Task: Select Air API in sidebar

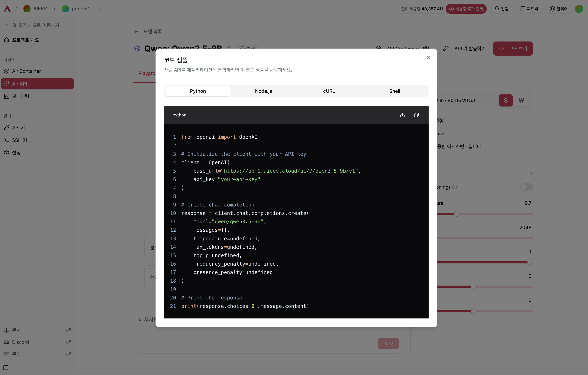Action: point(37,84)
